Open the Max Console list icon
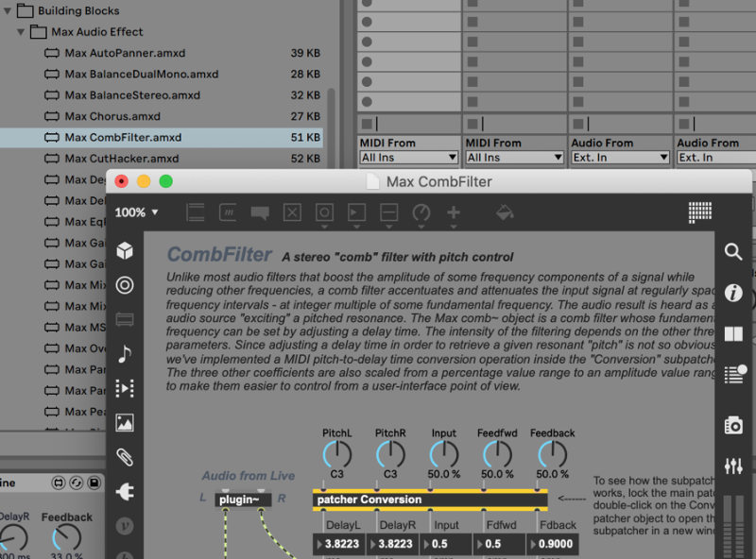756x559 pixels. coord(735,375)
